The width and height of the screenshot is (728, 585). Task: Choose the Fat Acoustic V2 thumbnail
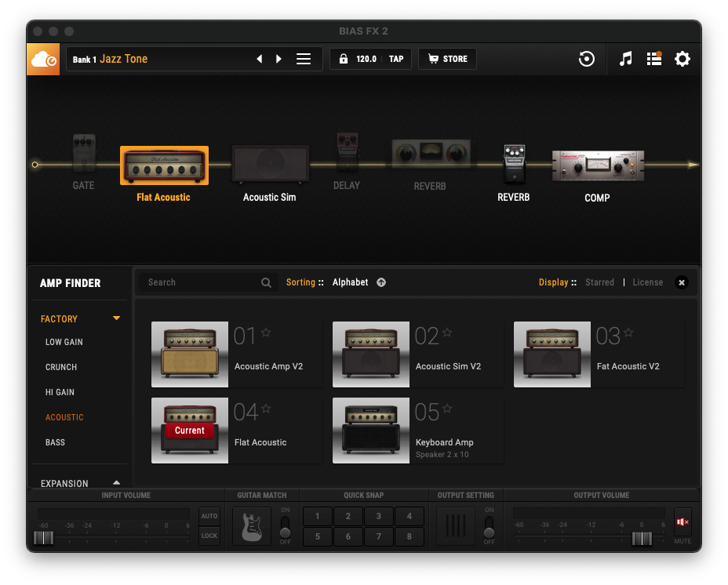point(552,354)
